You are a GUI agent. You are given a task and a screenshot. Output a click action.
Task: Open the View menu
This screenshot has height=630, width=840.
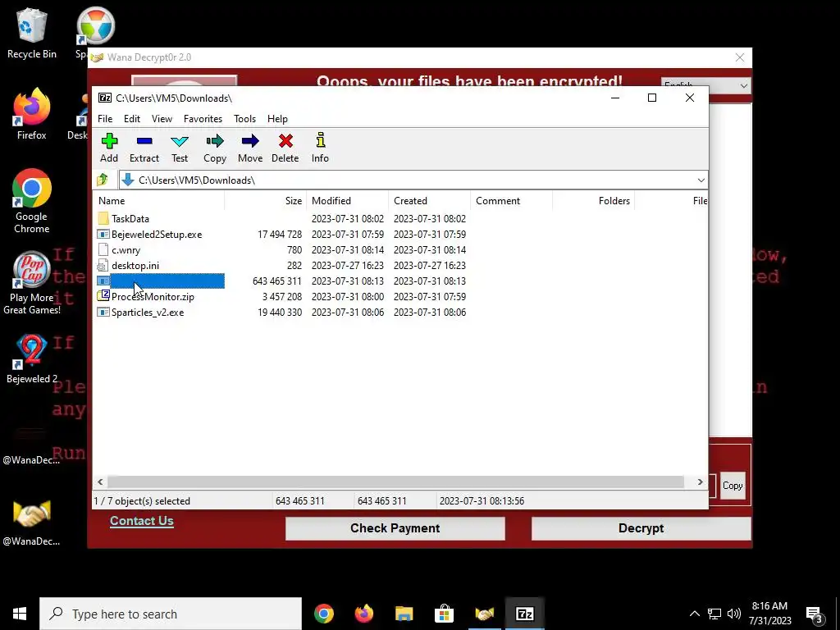(162, 119)
